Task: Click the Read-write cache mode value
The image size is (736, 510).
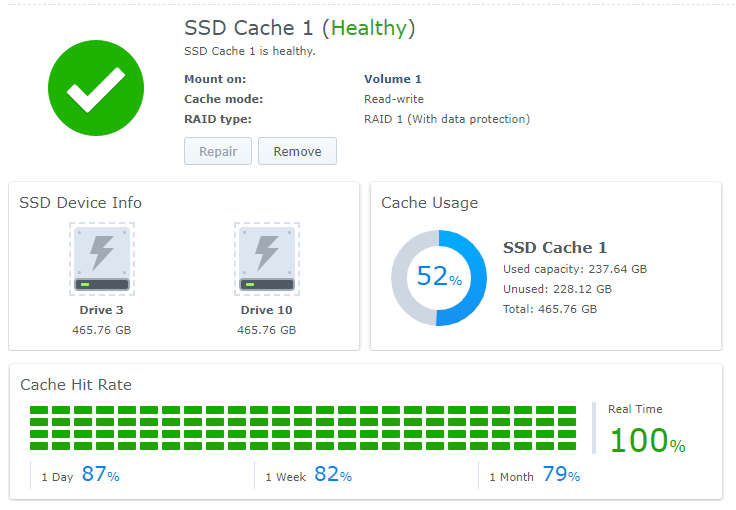Action: point(393,99)
